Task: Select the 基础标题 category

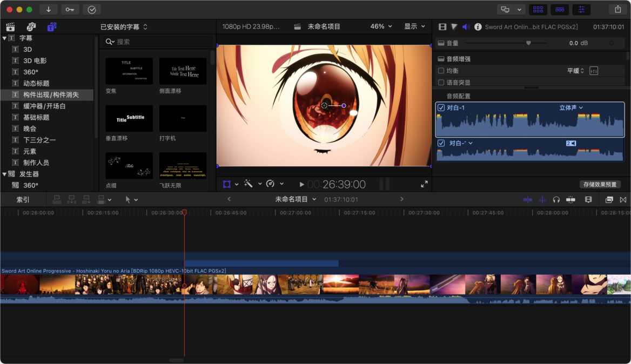Action: click(36, 117)
